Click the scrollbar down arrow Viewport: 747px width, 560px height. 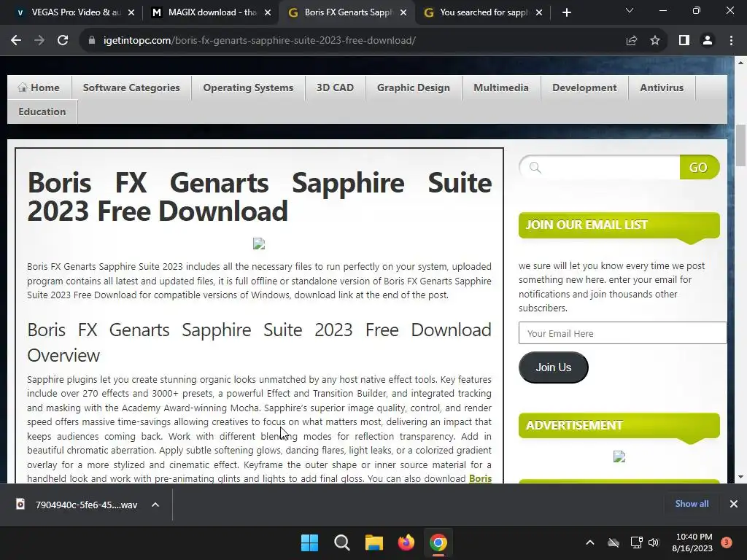[740, 477]
